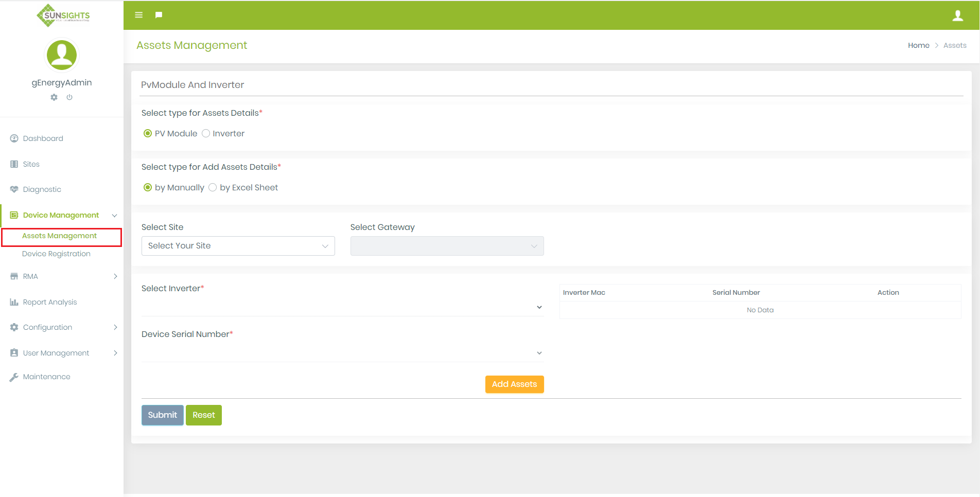Screen dimensions: 980x497
Task: Click the chat message icon in the top bar
Action: pos(158,15)
